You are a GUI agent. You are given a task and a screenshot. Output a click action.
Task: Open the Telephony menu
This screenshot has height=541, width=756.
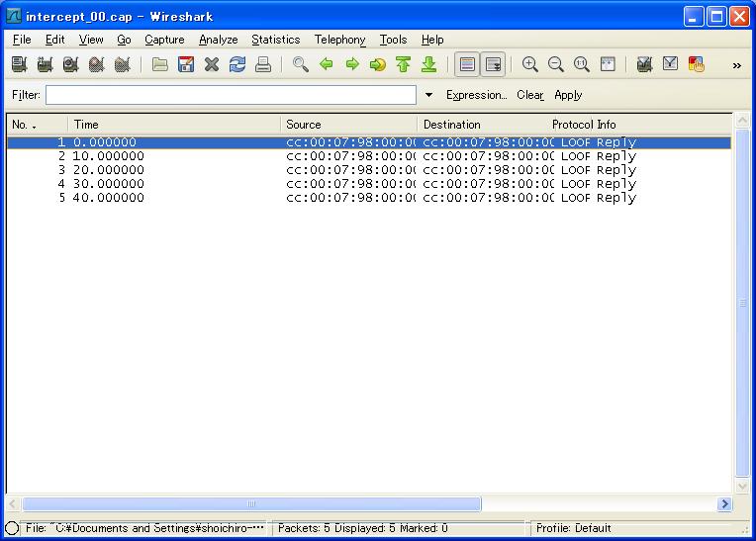coord(340,40)
